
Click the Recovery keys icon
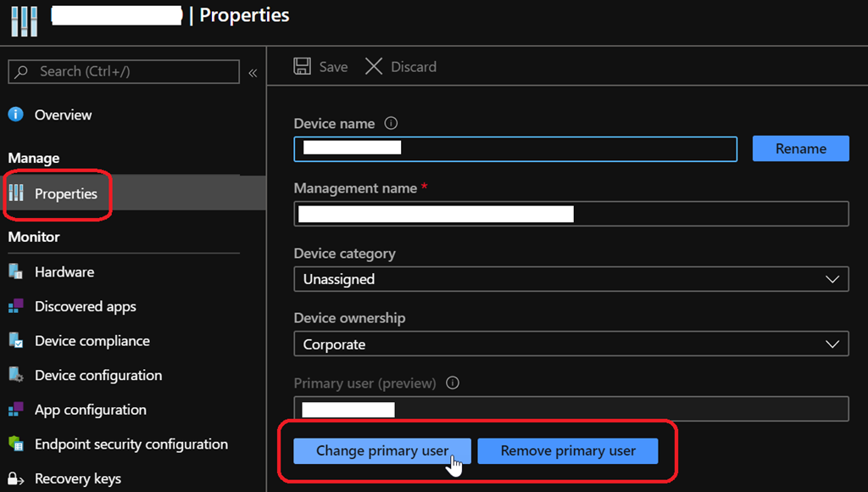click(15, 478)
